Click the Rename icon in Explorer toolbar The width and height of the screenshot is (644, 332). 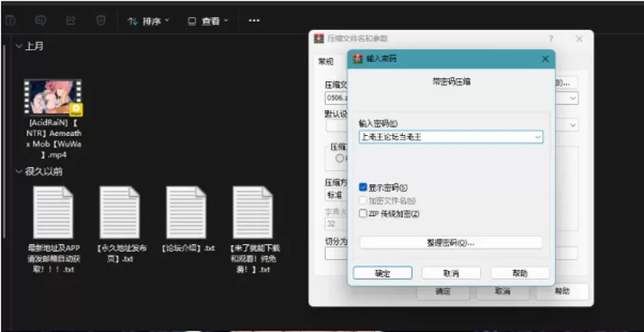pyautogui.click(x=40, y=21)
